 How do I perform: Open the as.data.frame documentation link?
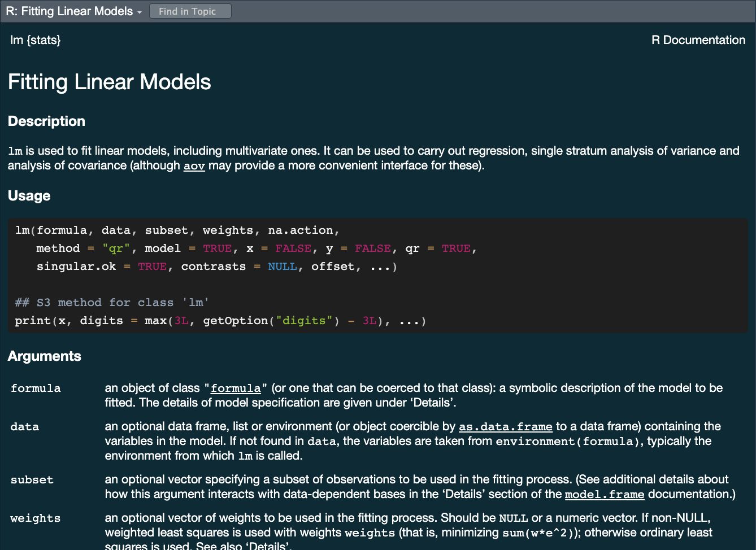pyautogui.click(x=505, y=427)
